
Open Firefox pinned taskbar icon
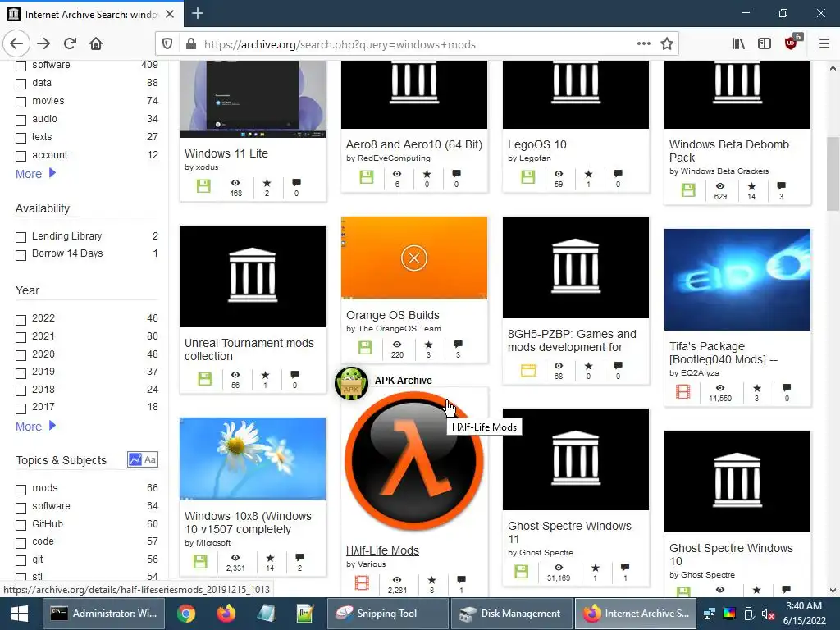(226, 614)
